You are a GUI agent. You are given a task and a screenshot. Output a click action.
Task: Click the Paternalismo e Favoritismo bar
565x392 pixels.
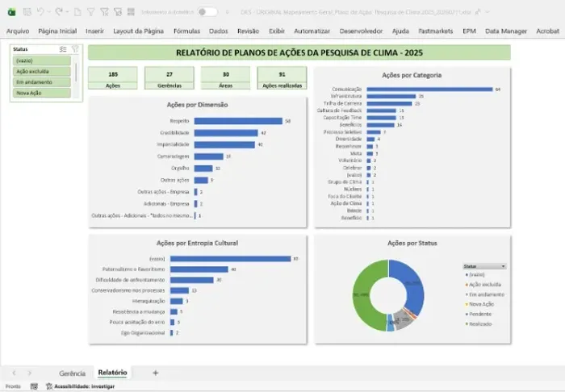[x=199, y=269]
